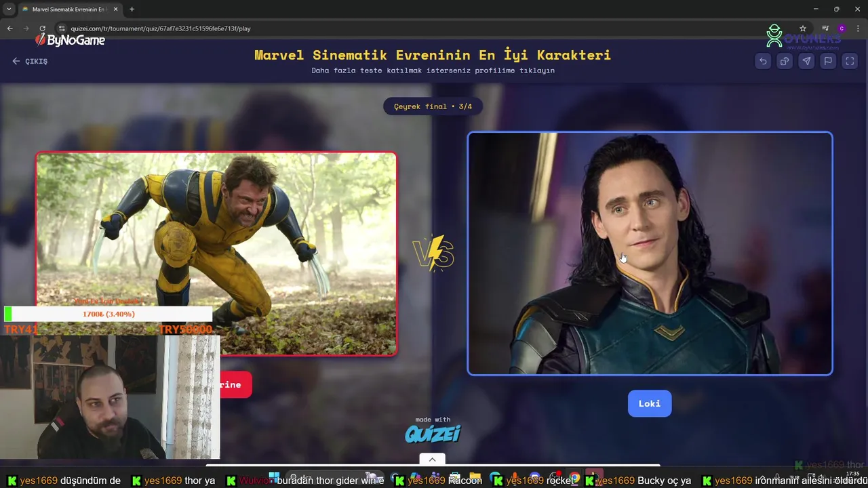Choose the Loki button
The image size is (868, 488).
(649, 403)
